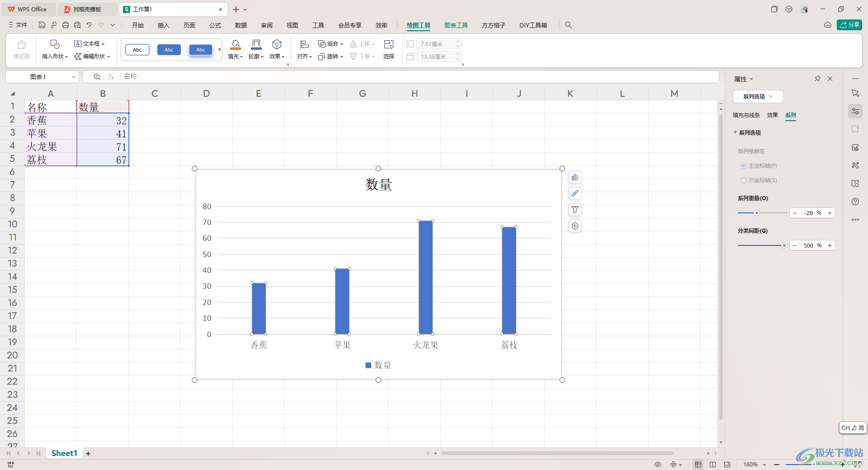The width and height of the screenshot is (868, 470).
Task: Apply the shadowed blue Abc shape style
Action: [x=201, y=50]
